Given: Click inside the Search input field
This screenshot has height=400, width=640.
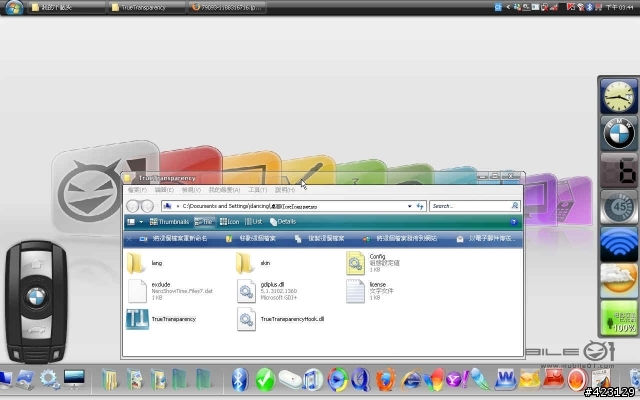Looking at the screenshot, I should click(x=470, y=206).
